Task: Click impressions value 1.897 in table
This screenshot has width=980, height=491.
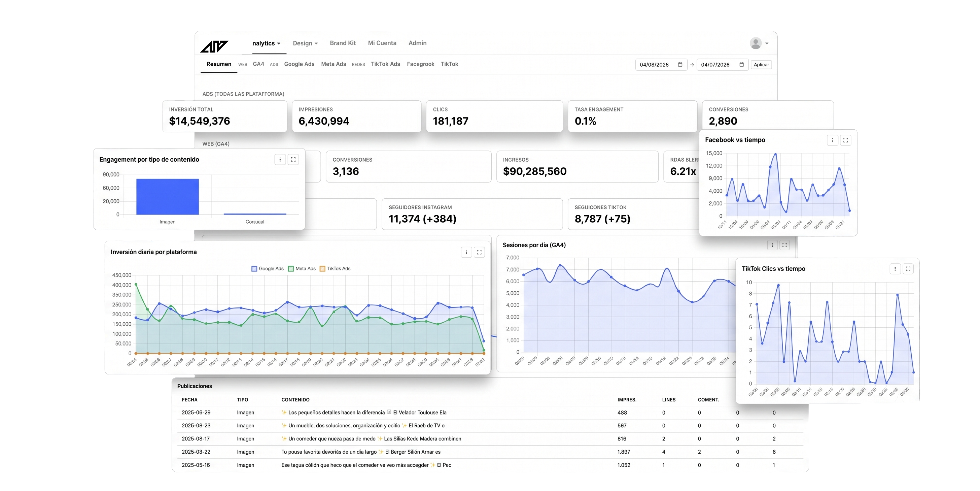Action: point(624,452)
